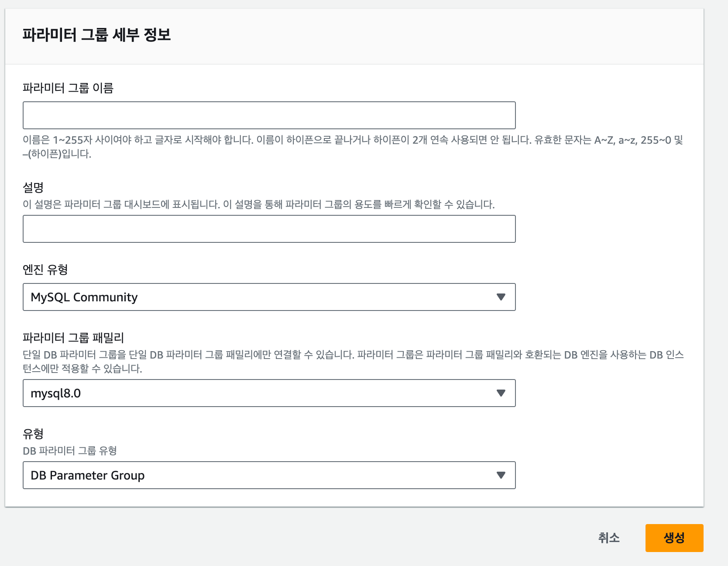Click the 파라미터 그룹 패밀리 label

[73, 338]
